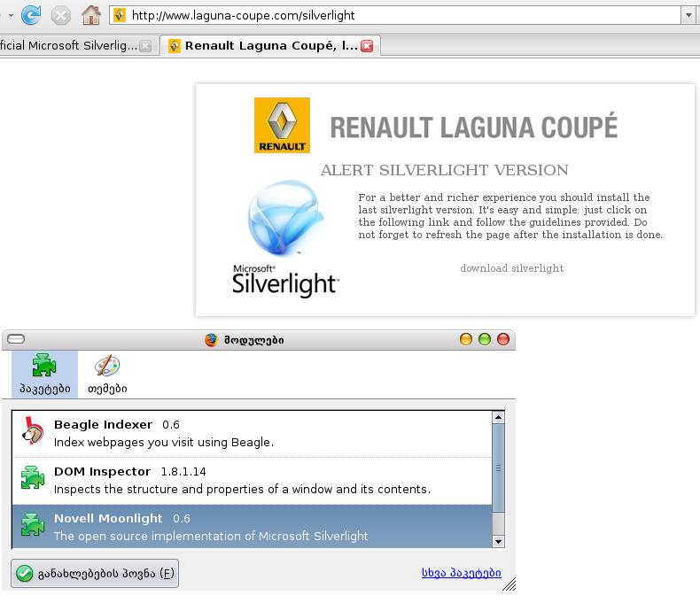
Task: Go to the home page icon
Action: (x=91, y=15)
